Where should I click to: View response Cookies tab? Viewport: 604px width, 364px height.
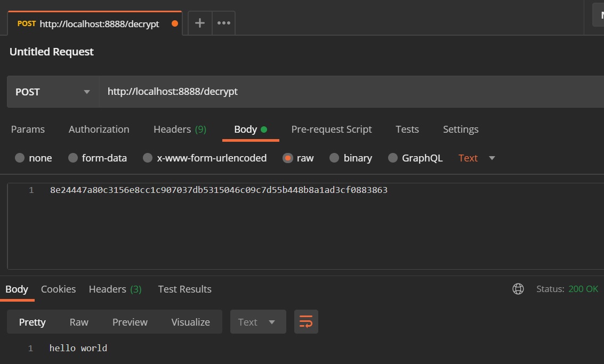pyautogui.click(x=58, y=289)
